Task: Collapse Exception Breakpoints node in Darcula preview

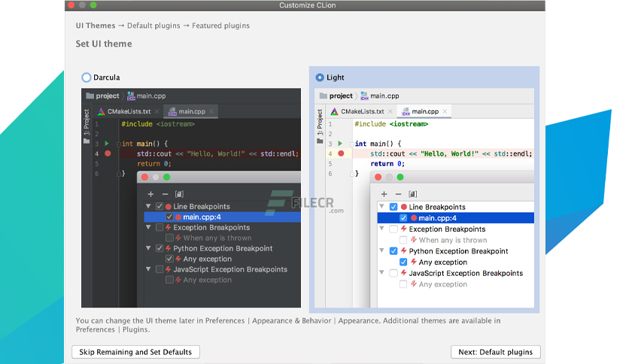Action: (148, 227)
